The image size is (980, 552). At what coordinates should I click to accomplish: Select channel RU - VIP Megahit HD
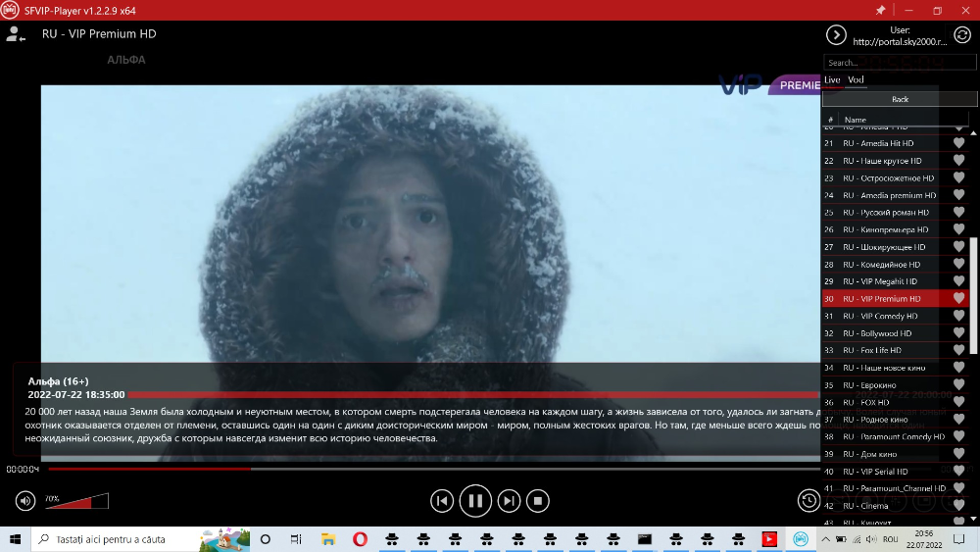point(895,281)
